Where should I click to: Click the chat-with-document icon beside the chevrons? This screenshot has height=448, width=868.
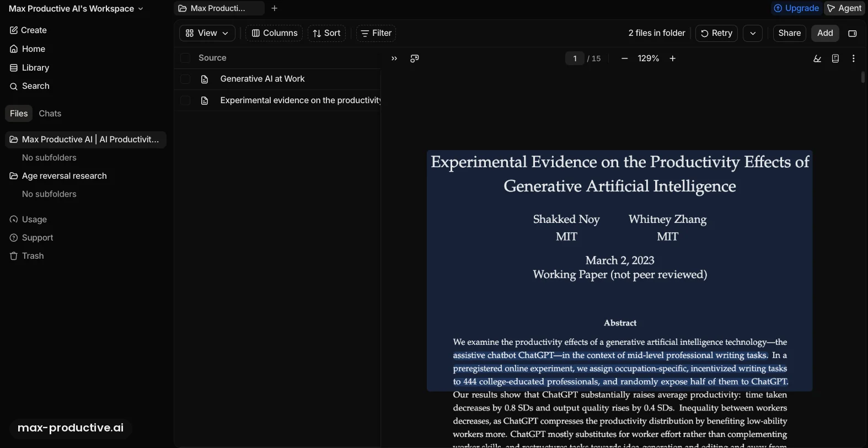point(415,58)
